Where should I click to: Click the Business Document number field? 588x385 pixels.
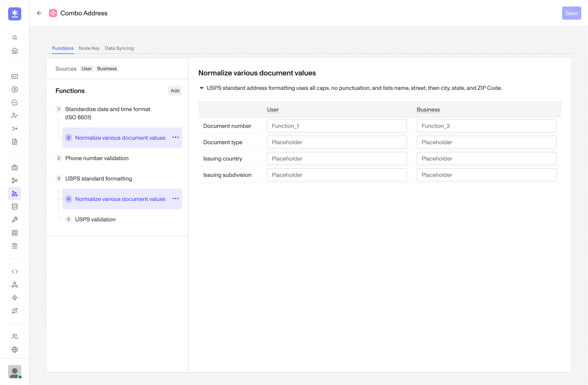(x=487, y=126)
